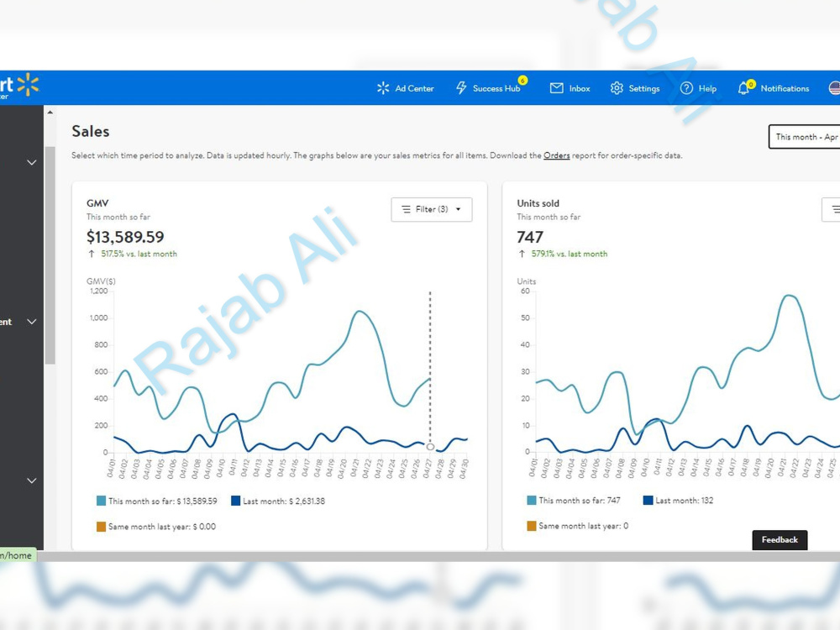Expand the middle sidebar chevron beside 'ent'

(x=32, y=322)
